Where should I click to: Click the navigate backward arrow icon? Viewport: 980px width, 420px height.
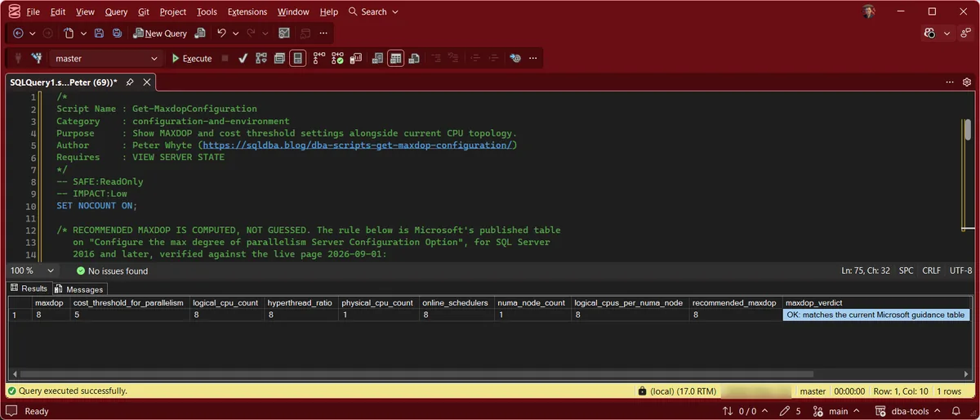click(18, 34)
